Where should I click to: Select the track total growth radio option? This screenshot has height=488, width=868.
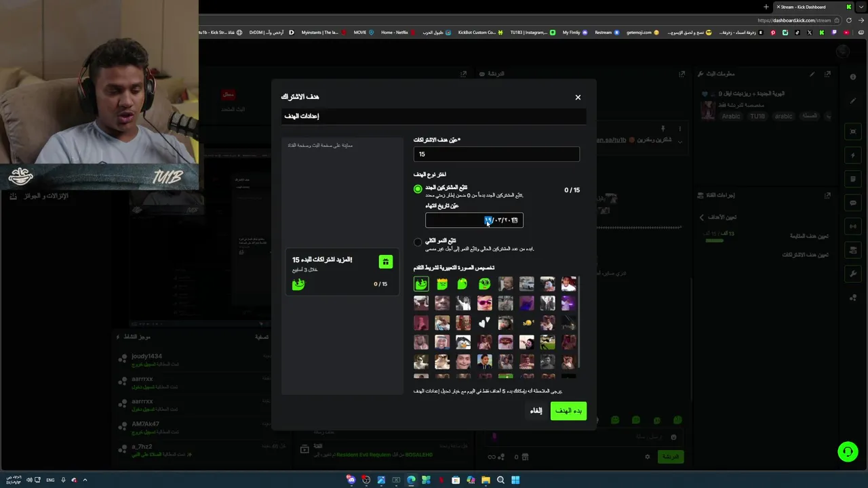pos(418,242)
